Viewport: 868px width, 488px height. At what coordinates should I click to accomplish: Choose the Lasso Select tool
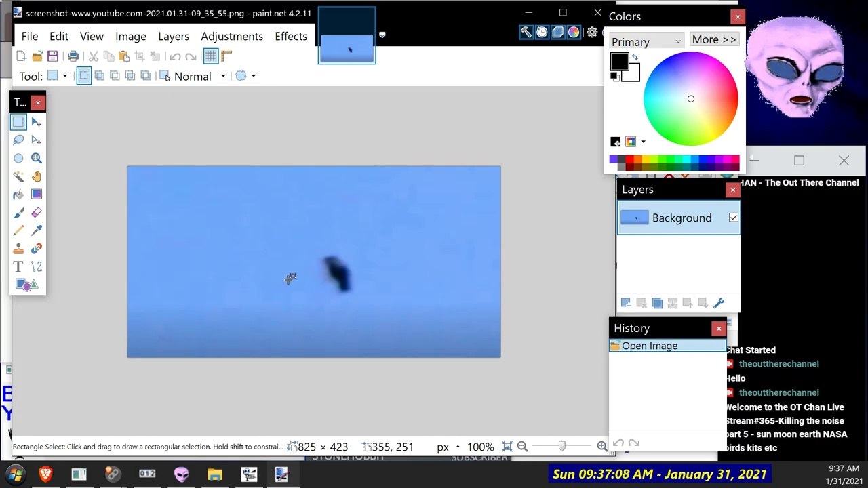click(18, 140)
